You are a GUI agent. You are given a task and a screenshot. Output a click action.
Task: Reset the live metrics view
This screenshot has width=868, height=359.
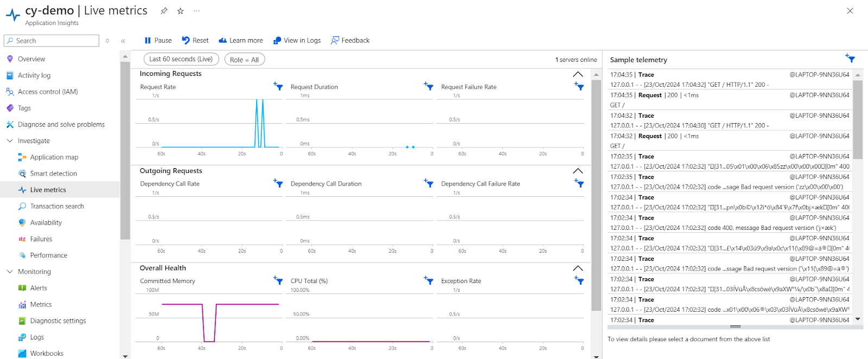click(x=195, y=40)
